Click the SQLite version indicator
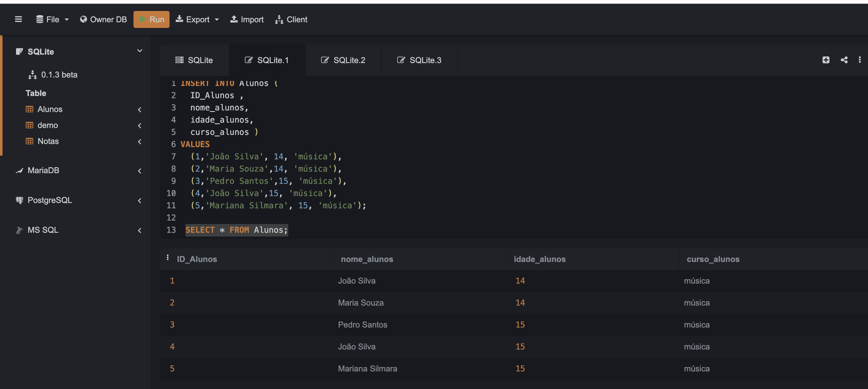868x389 pixels. click(59, 74)
